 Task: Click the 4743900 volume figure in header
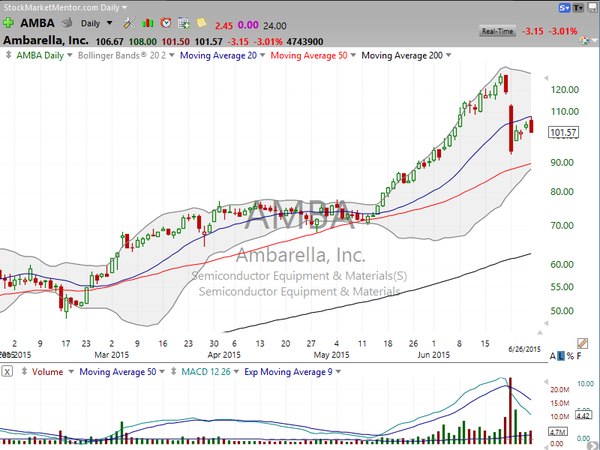pos(305,41)
